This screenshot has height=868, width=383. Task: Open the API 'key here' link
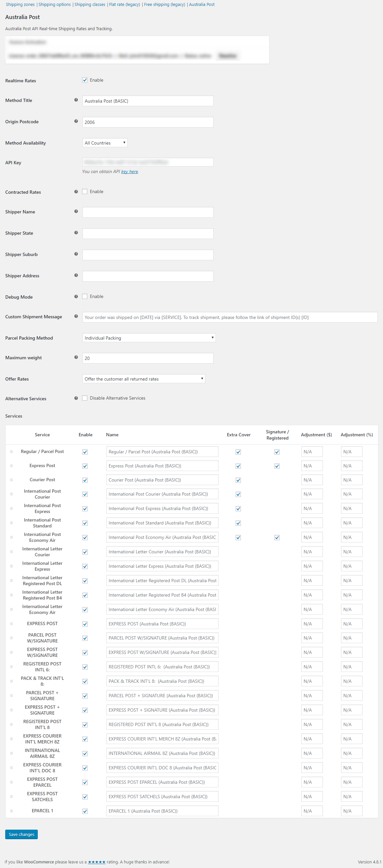(130, 171)
